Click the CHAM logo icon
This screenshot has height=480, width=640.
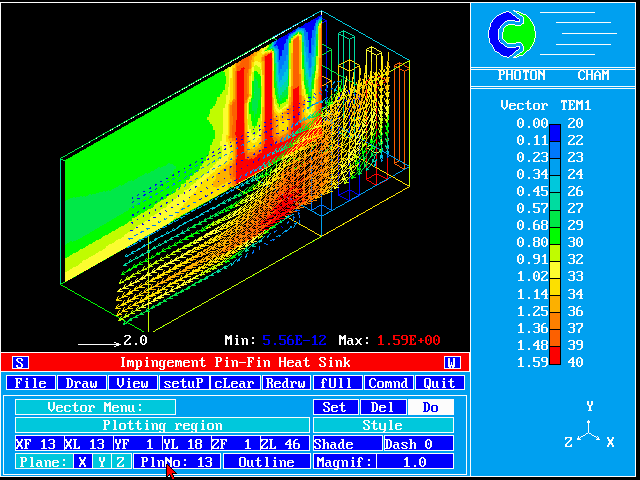[512, 33]
